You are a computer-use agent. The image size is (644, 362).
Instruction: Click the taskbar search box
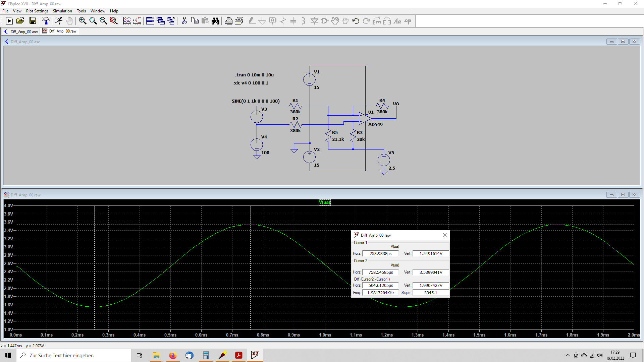[74, 355]
